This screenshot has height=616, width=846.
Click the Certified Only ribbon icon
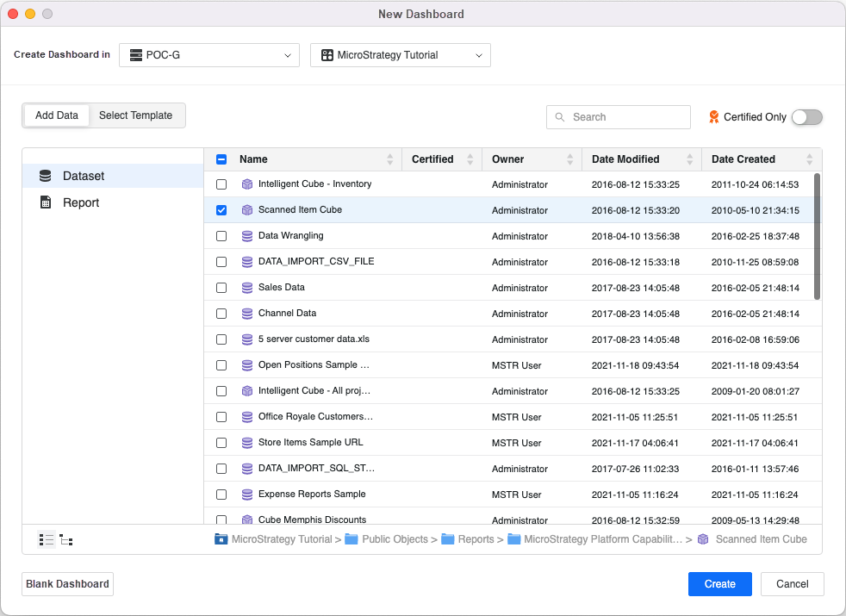[713, 117]
